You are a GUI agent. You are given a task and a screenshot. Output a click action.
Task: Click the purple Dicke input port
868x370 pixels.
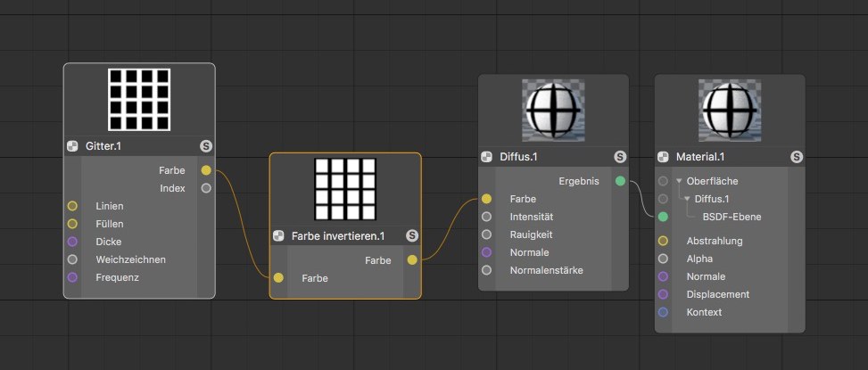pyautogui.click(x=72, y=242)
